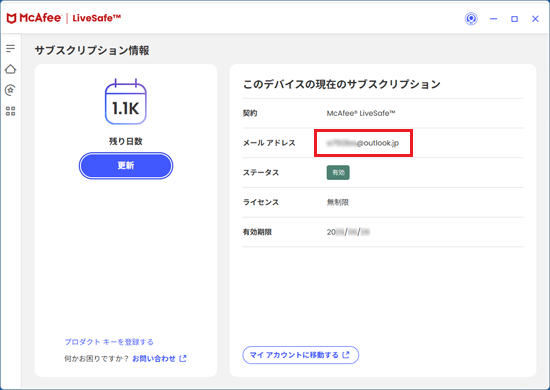Open the プロダクト キーを登録する link
Image resolution: width=550 pixels, height=390 pixels.
109,342
